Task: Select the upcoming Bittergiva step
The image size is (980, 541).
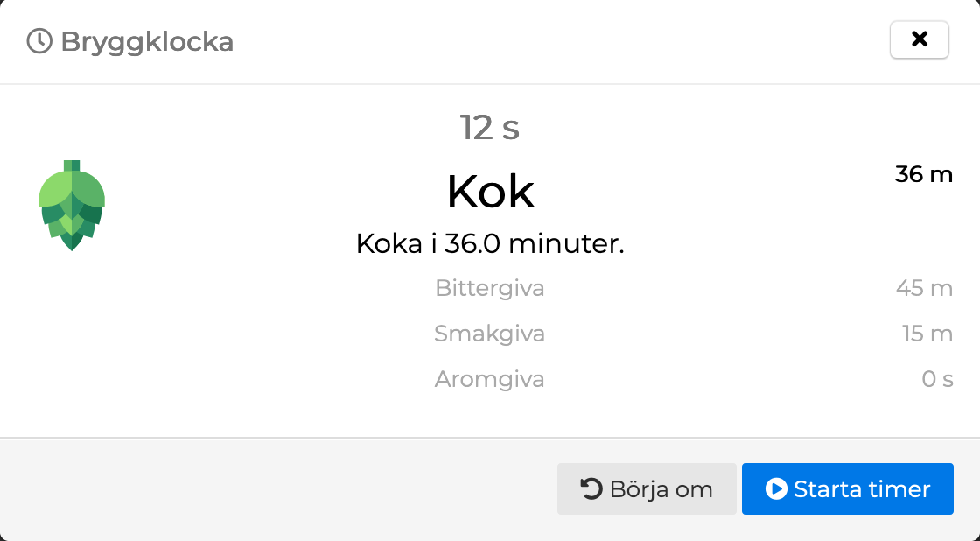Action: pyautogui.click(x=490, y=288)
